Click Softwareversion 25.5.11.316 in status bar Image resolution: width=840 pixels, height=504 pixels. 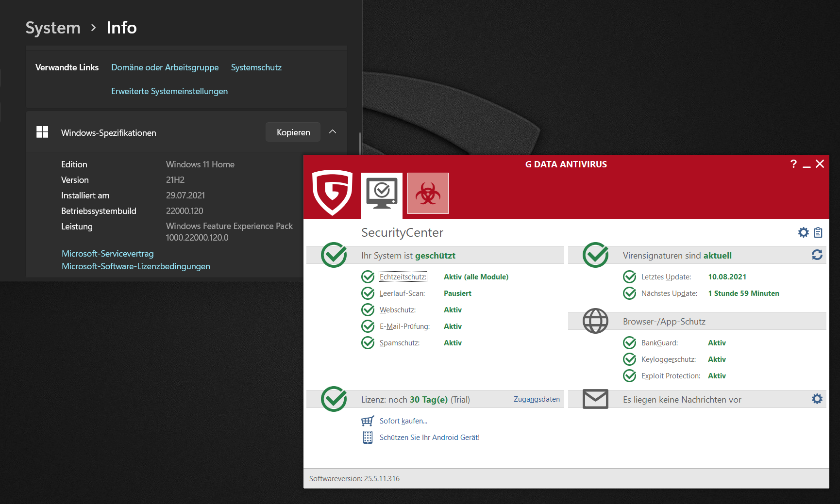pos(354,479)
